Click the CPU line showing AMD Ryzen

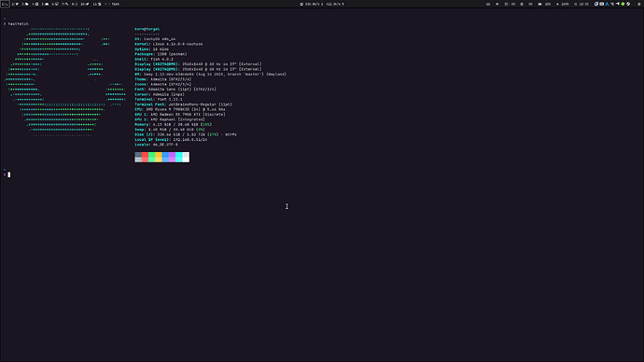tap(180, 109)
